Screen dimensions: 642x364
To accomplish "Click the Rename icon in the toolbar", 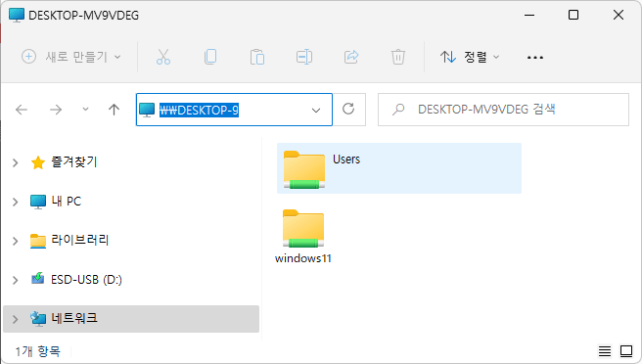I will (x=304, y=57).
